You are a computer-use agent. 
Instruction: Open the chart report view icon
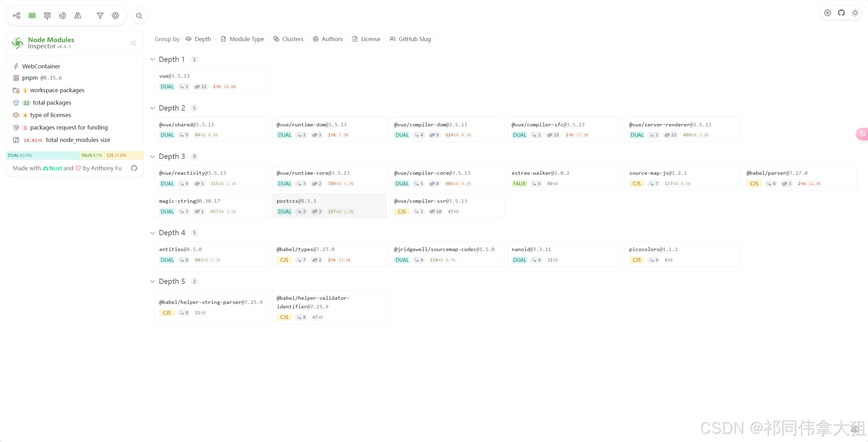(47, 16)
